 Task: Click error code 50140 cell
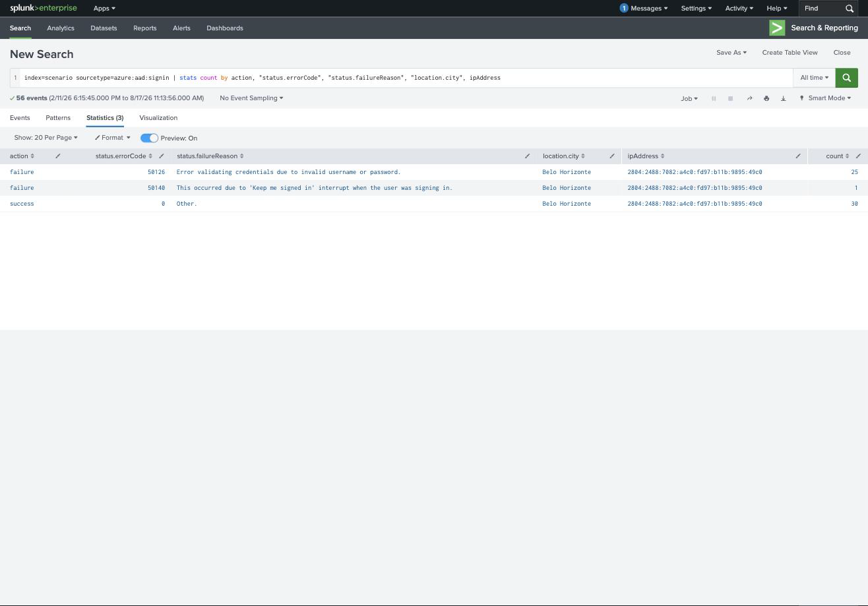[156, 188]
